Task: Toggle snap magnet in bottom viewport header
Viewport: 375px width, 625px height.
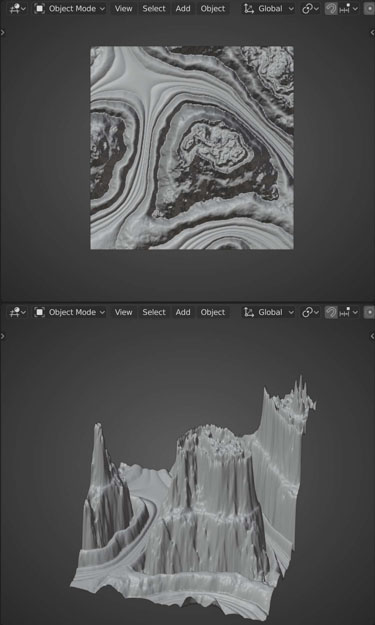Action: click(x=331, y=312)
